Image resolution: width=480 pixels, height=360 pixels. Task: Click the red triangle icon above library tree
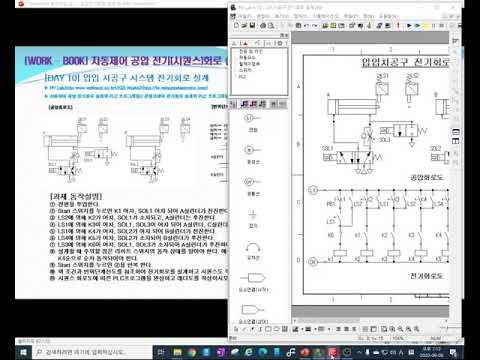(x=245, y=43)
